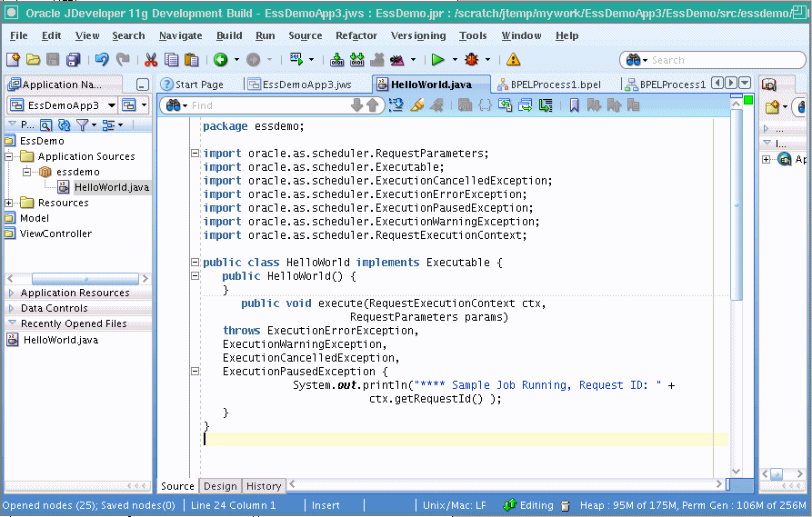Toggle the bookmark icon in editor toolbar

pos(574,105)
